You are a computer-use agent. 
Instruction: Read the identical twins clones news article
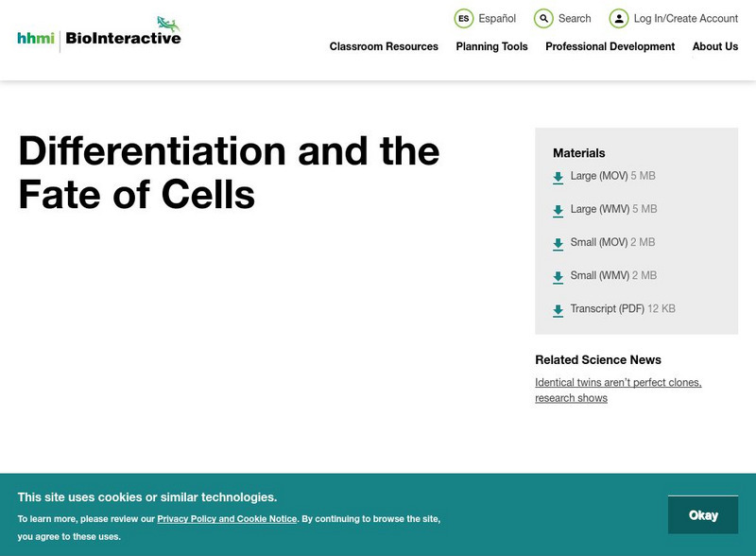click(x=617, y=388)
